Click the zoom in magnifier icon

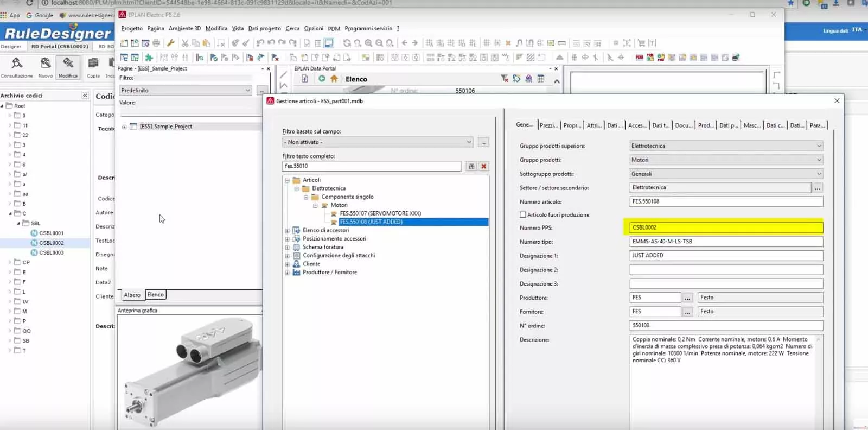368,43
